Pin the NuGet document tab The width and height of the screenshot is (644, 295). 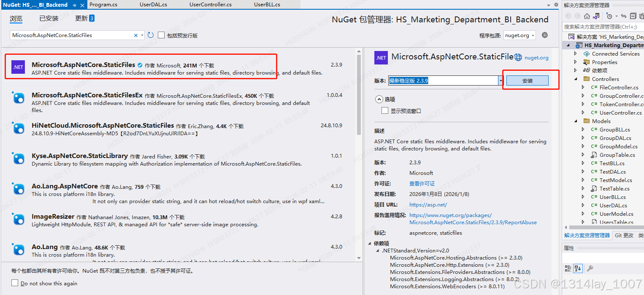(x=75, y=5)
